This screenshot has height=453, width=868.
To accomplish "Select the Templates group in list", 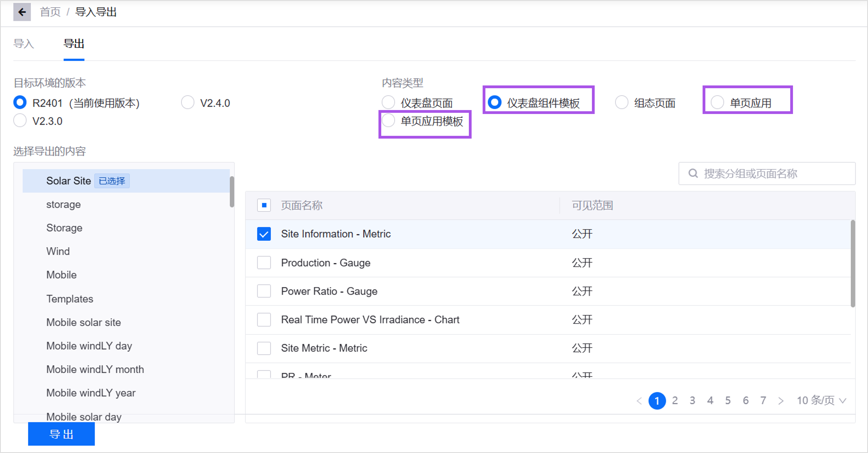I will click(x=70, y=299).
